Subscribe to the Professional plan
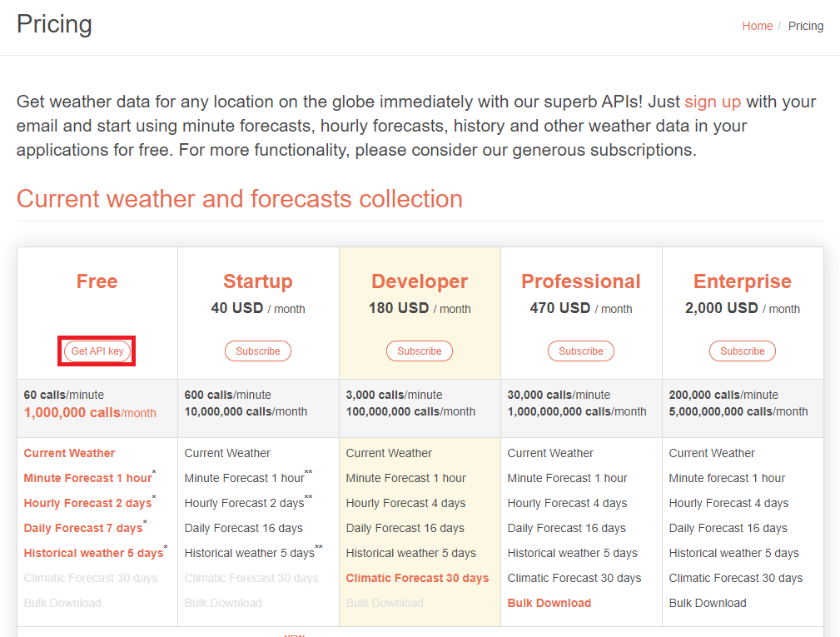840x637 pixels. (x=580, y=351)
